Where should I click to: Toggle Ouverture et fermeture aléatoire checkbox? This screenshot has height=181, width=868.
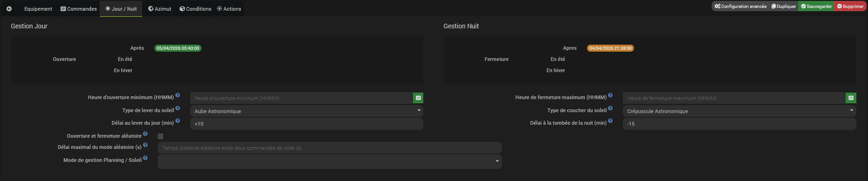pyautogui.click(x=160, y=136)
